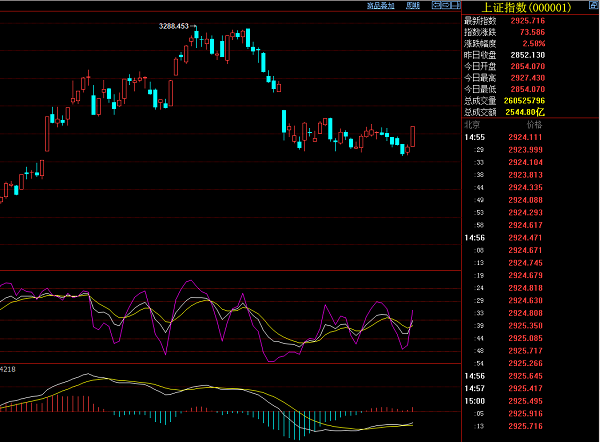This screenshot has height=442, width=600.
Task: Select the 3288.453 high price marker
Action: 174,26
